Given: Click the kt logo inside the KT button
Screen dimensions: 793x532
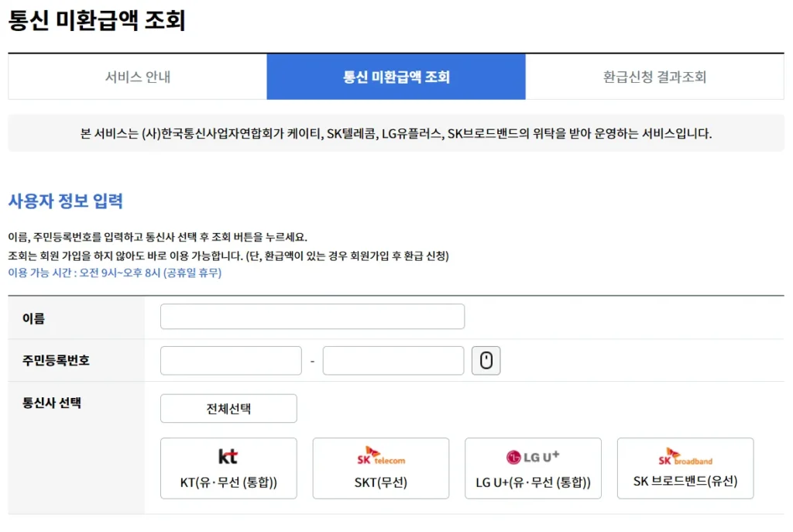Looking at the screenshot, I should click(x=228, y=457).
